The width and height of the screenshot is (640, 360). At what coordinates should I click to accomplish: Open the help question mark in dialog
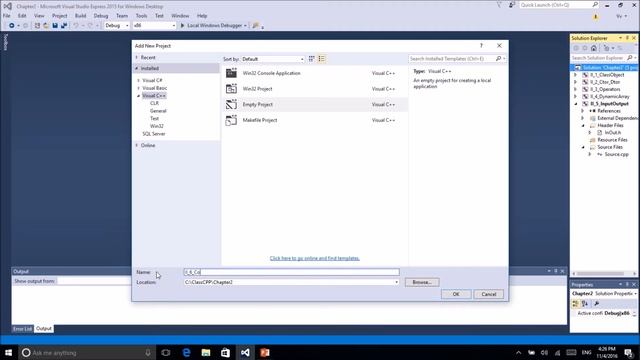pyautogui.click(x=481, y=46)
